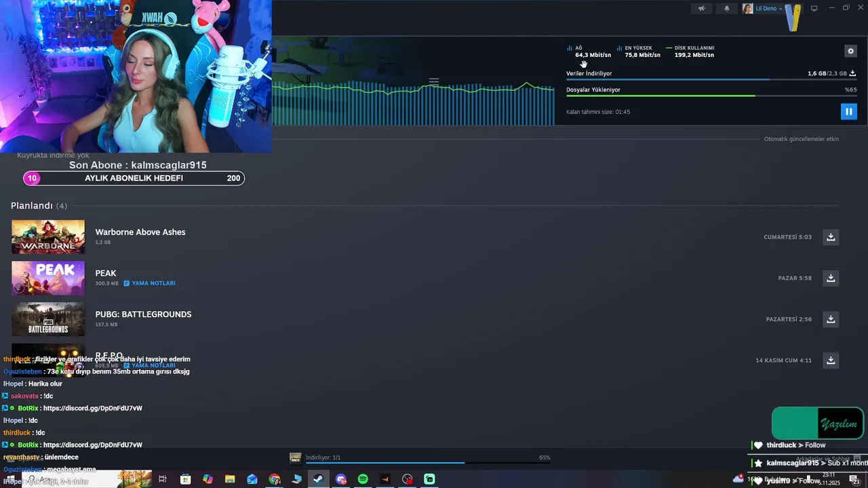The width and height of the screenshot is (868, 488).
Task: Open PEAK game thumbnail
Action: point(48,278)
